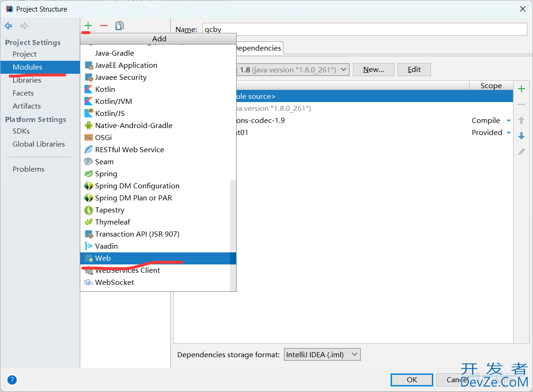Click the OSGi icon
This screenshot has width=533, height=392.
click(89, 137)
